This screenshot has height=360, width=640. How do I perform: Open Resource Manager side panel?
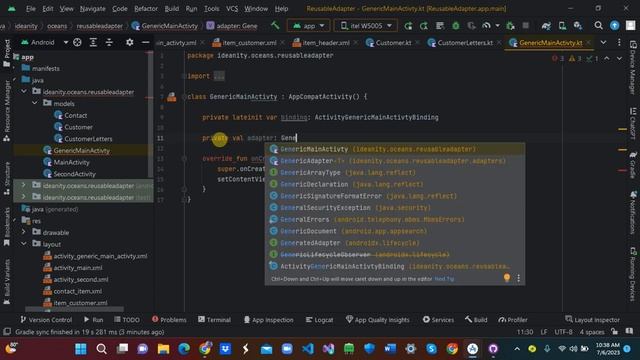pos(7,110)
